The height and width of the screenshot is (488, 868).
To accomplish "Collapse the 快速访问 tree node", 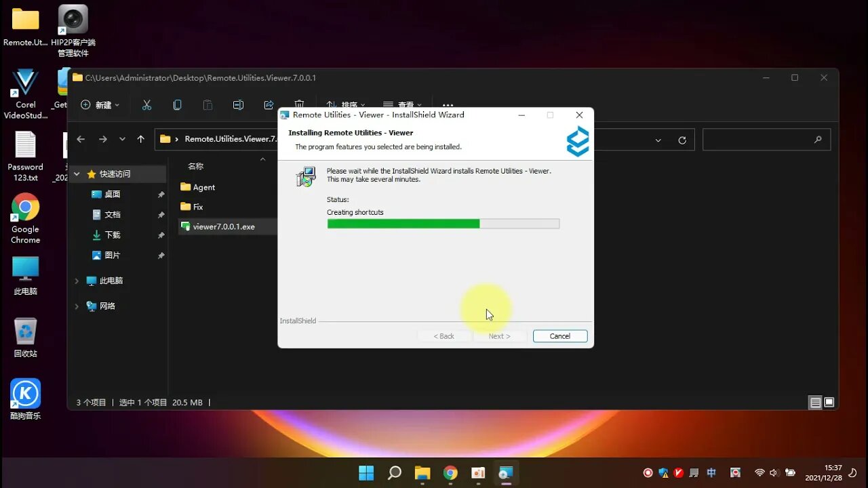I will coord(77,174).
